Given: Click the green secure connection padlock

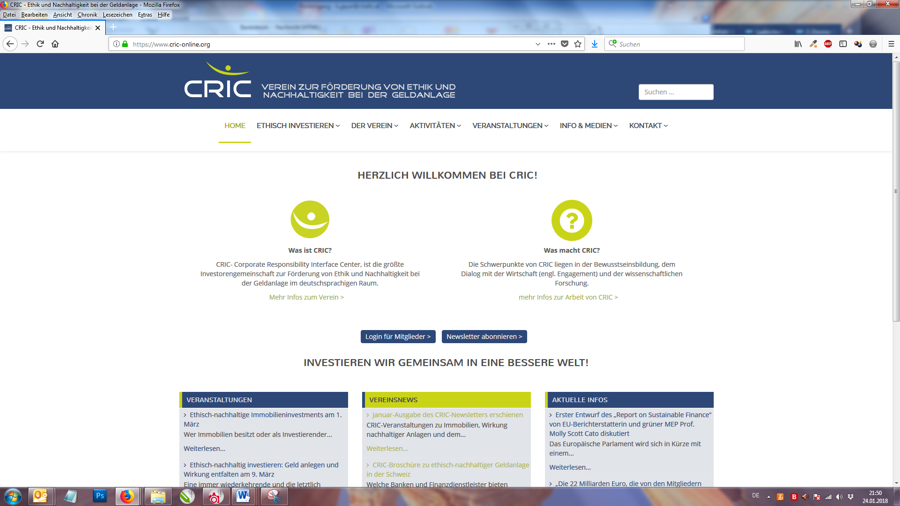Looking at the screenshot, I should pyautogui.click(x=125, y=44).
